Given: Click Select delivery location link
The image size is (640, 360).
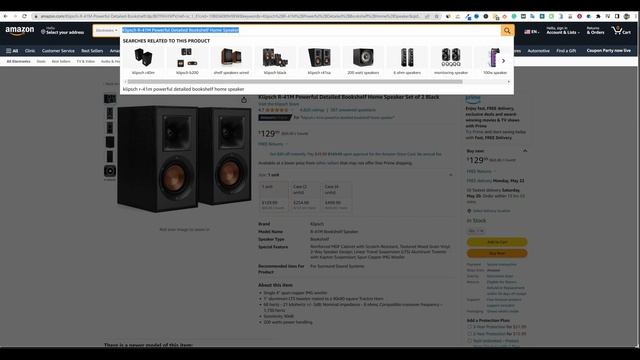Looking at the screenshot, I should pos(491,211).
